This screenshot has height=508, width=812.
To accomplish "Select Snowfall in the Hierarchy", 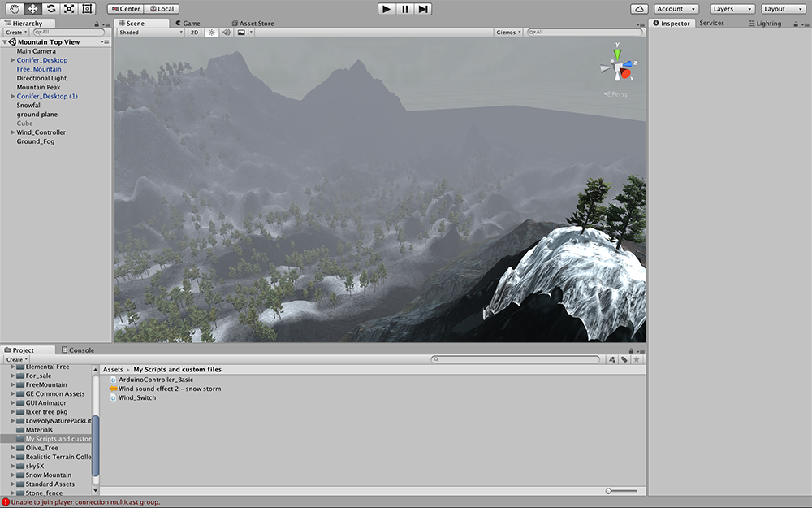I will click(x=29, y=105).
